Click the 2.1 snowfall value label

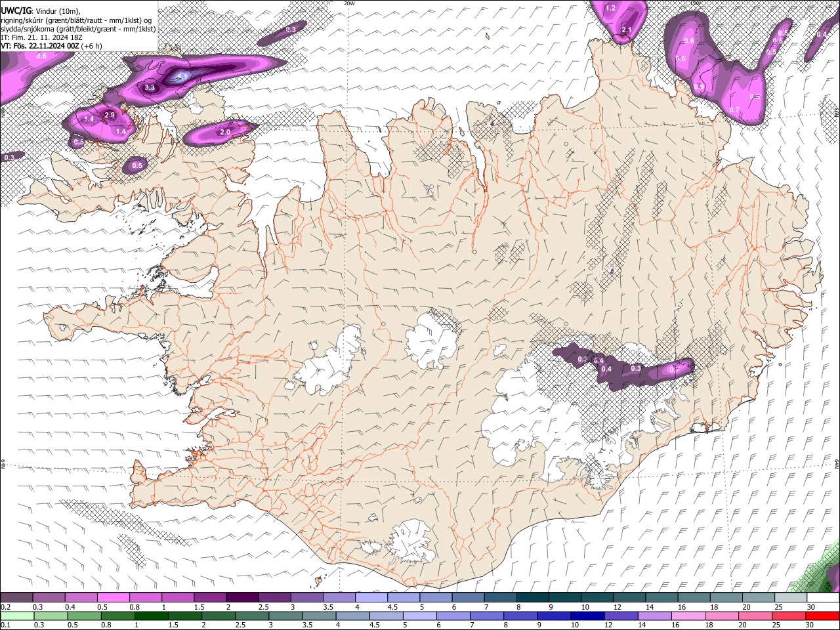626,30
